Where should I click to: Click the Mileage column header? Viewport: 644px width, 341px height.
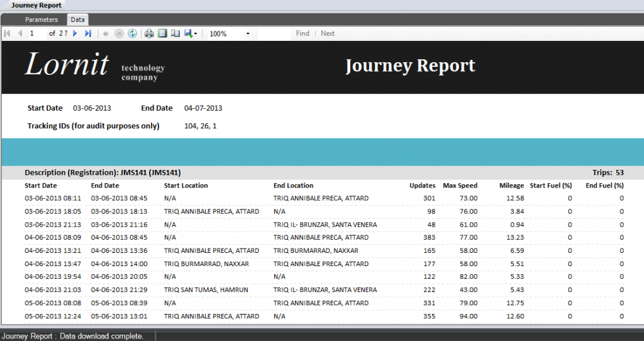(511, 186)
